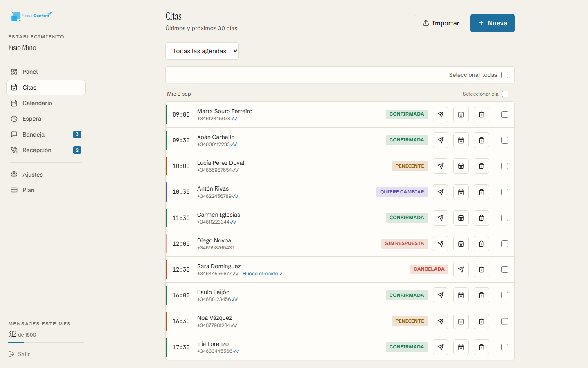Screen dimensions: 588x368
Task: Select Marta Souto Ferreiro's row checkbox
Action: click(505, 114)
